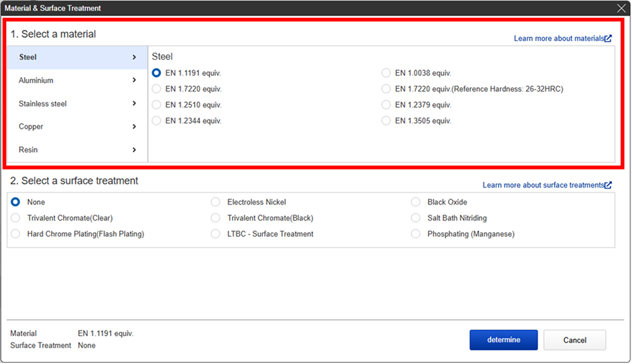Choose Electroless Nickel surface treatment
Screen dimensions: 632x364
(x=216, y=202)
